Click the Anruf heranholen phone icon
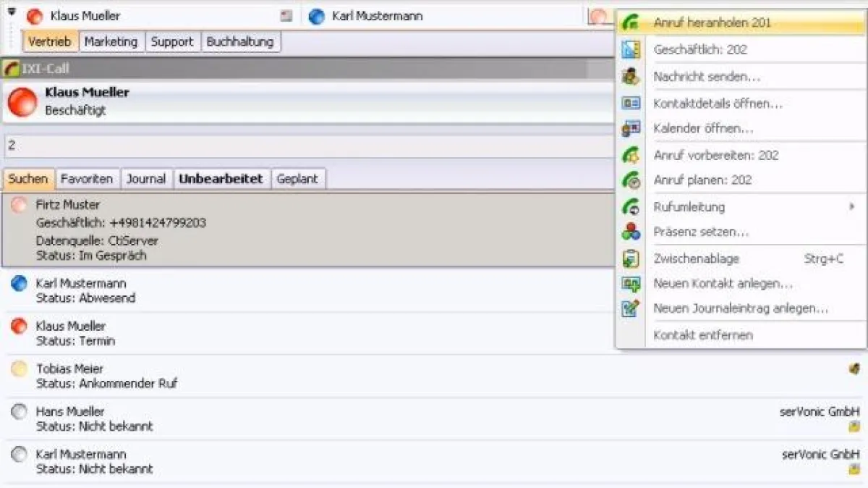This screenshot has height=488, width=868. pyautogui.click(x=631, y=23)
